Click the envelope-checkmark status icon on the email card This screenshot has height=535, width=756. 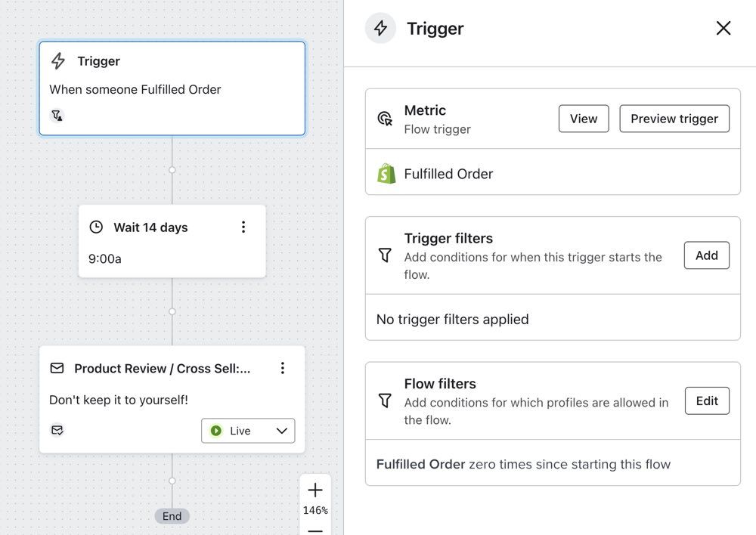click(57, 430)
